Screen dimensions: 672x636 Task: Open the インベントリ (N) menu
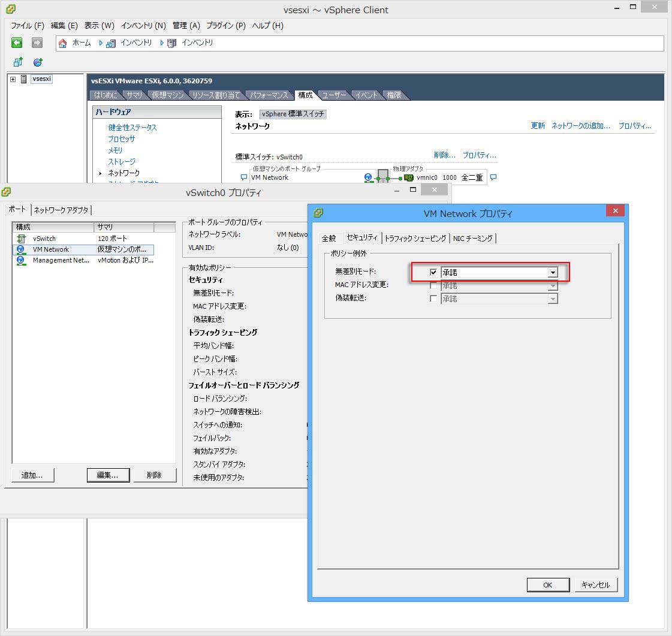[x=143, y=26]
